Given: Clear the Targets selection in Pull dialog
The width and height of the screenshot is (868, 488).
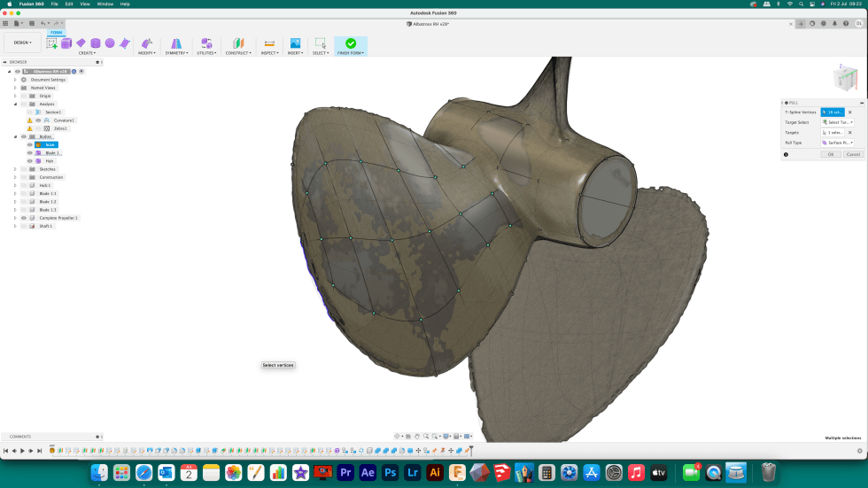Looking at the screenshot, I should tap(850, 133).
